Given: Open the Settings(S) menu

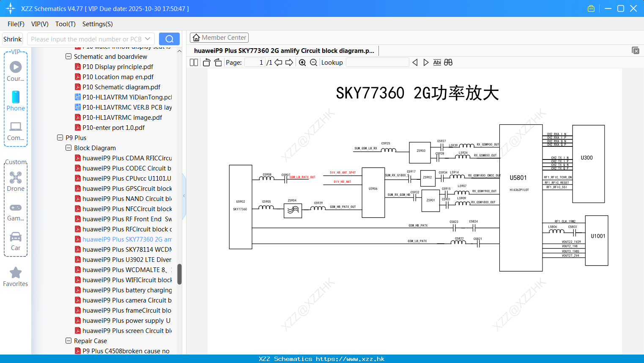Looking at the screenshot, I should pyautogui.click(x=98, y=24).
